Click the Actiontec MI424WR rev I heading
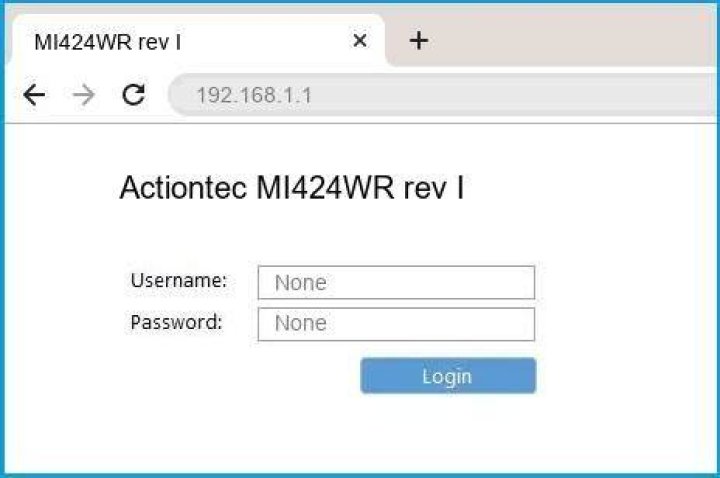This screenshot has width=720, height=478. pyautogui.click(x=292, y=188)
